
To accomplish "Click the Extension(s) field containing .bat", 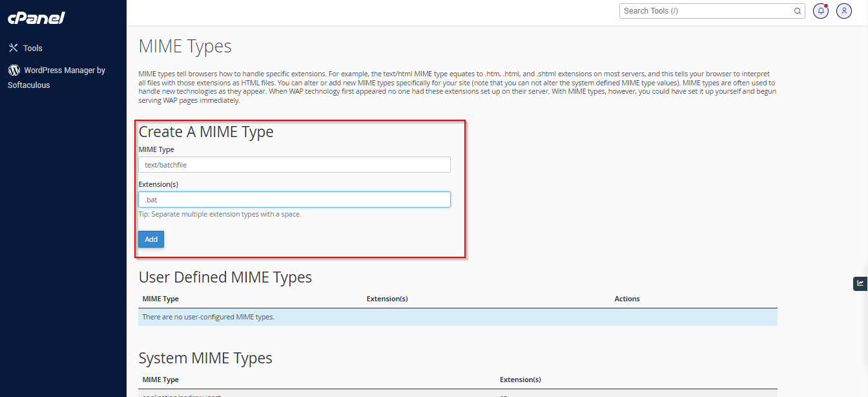I will (294, 200).
